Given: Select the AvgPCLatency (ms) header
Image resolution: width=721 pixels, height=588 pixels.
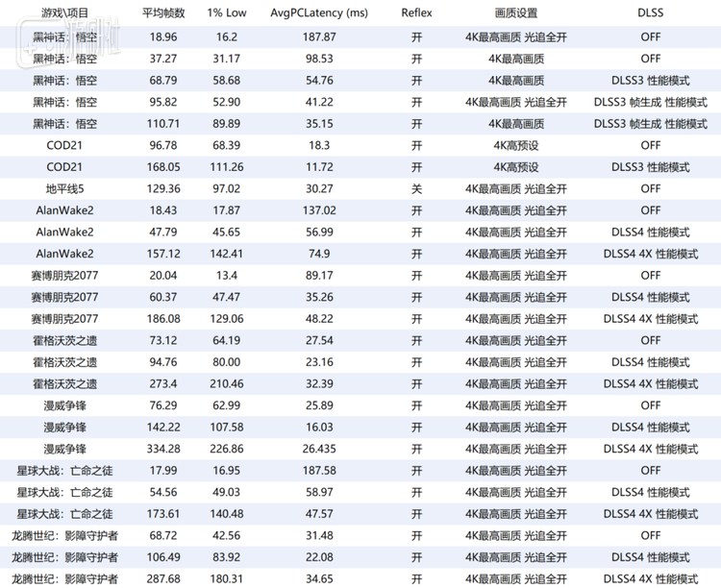Looking at the screenshot, I should [x=318, y=14].
